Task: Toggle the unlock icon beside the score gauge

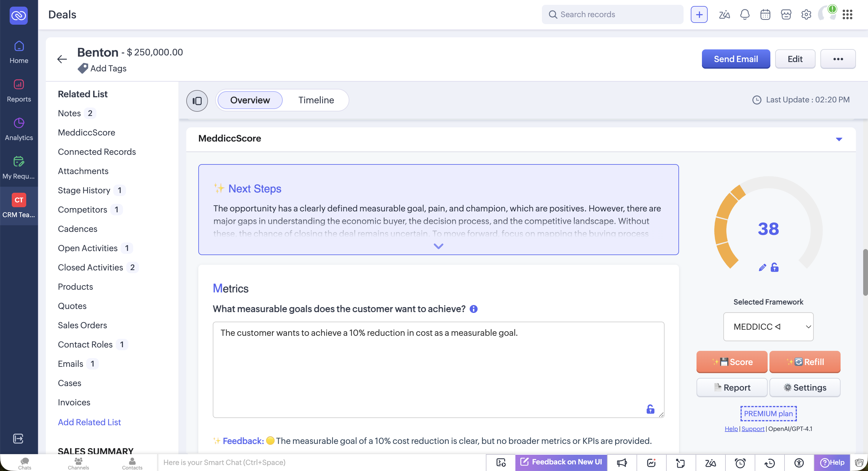Action: tap(774, 267)
